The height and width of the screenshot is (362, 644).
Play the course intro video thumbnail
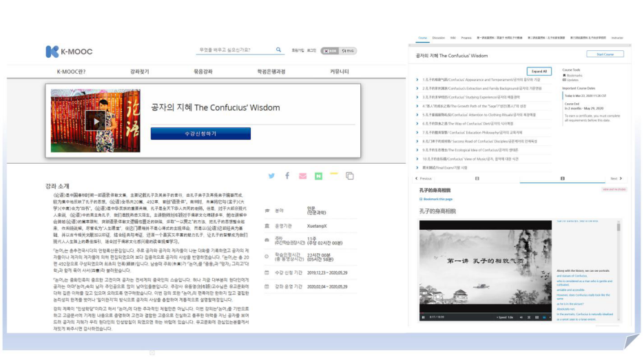click(95, 121)
